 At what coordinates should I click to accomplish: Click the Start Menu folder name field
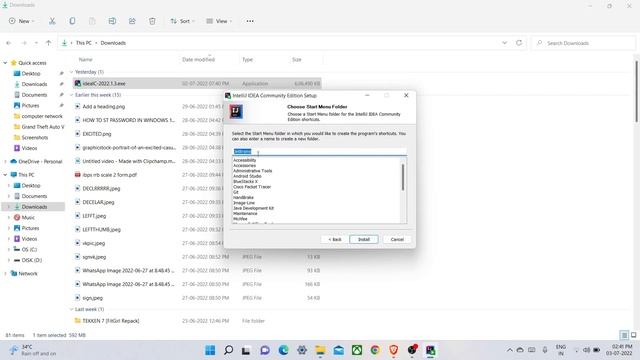click(x=319, y=151)
